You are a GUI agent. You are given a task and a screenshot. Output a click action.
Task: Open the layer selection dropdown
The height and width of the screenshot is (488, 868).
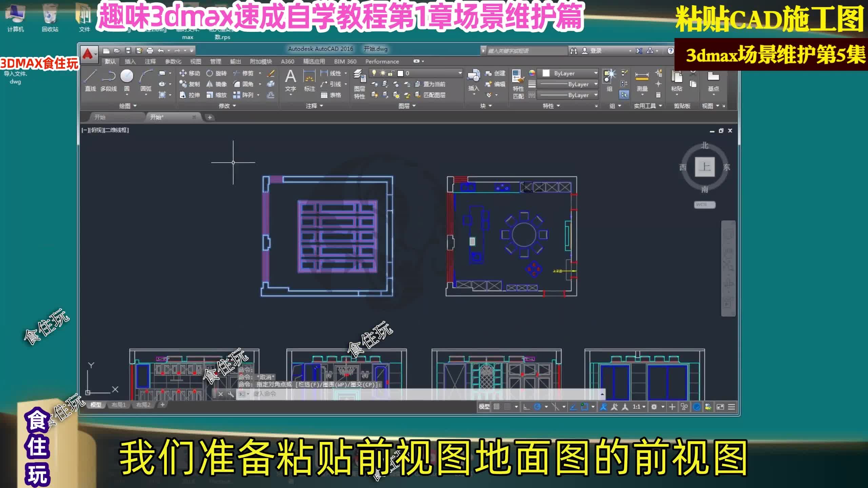pyautogui.click(x=459, y=73)
